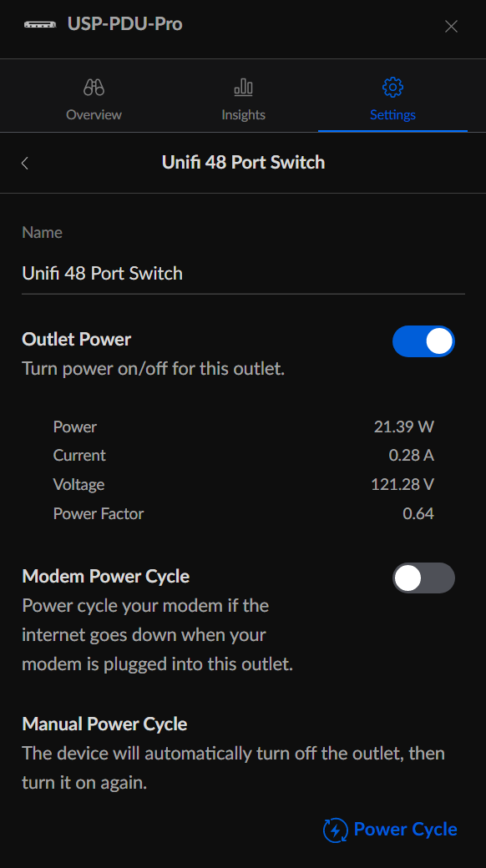
Task: Select the Settings tab label
Action: pyautogui.click(x=393, y=114)
